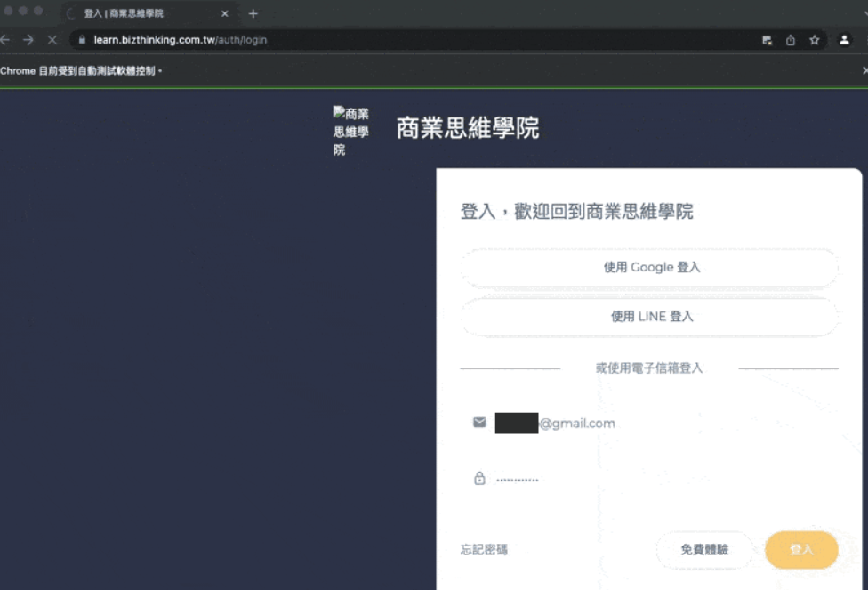Viewport: 868px width, 590px height.
Task: Submit with the yellow 登入 button
Action: (x=801, y=550)
